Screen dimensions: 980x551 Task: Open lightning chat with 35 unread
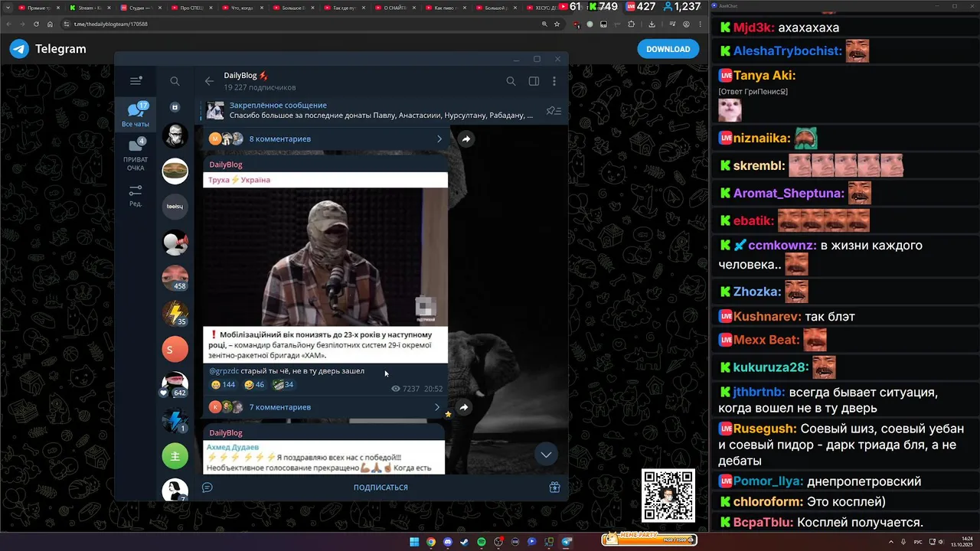pyautogui.click(x=175, y=314)
